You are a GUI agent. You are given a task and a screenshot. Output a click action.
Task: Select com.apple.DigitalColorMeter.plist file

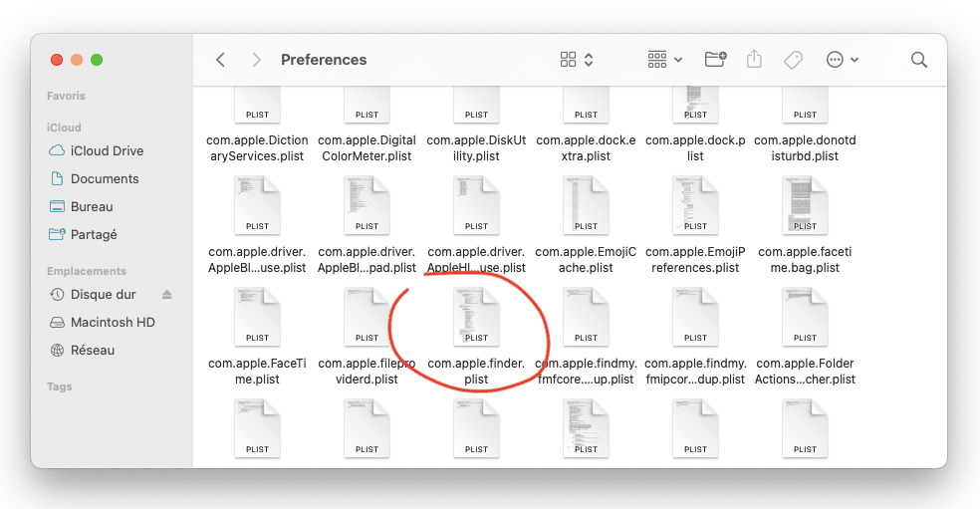pos(367,126)
